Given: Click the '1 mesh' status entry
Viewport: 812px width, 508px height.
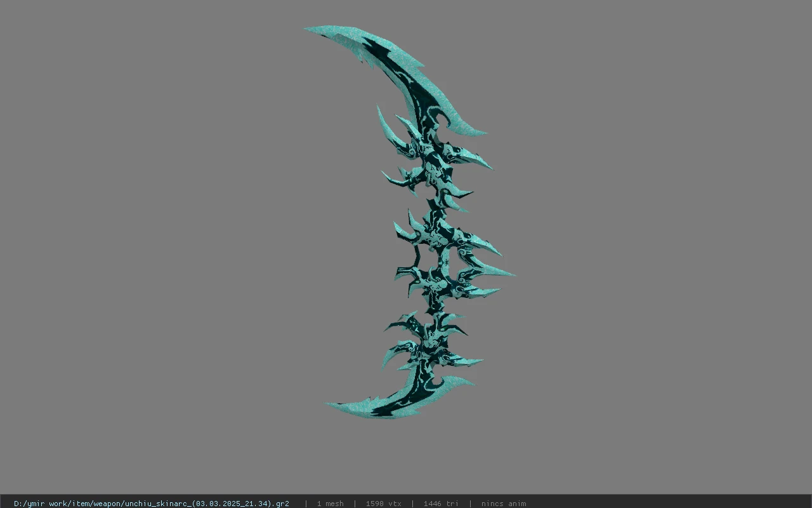Looking at the screenshot, I should click(x=330, y=504).
